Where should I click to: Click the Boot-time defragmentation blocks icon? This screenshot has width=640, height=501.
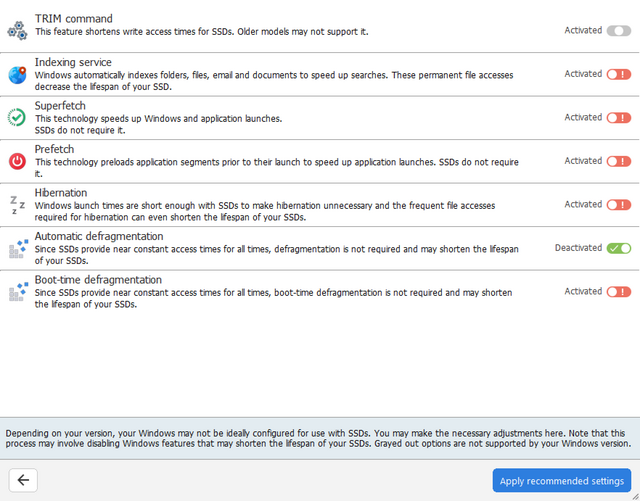(17, 292)
